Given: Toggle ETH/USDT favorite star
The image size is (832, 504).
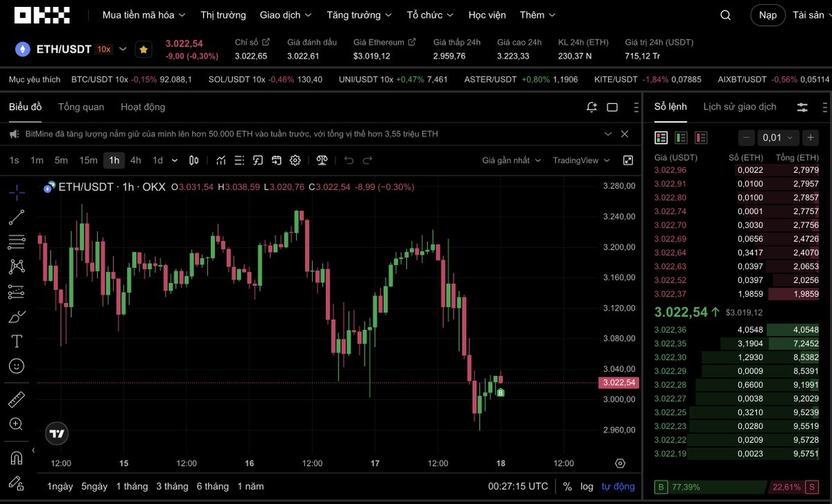Looking at the screenshot, I should click(x=144, y=49).
